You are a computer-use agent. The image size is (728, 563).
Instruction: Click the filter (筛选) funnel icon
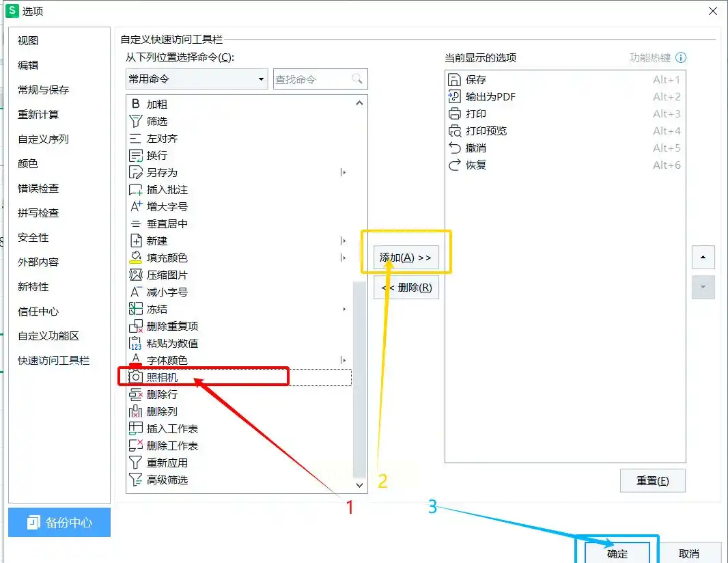[x=135, y=121]
